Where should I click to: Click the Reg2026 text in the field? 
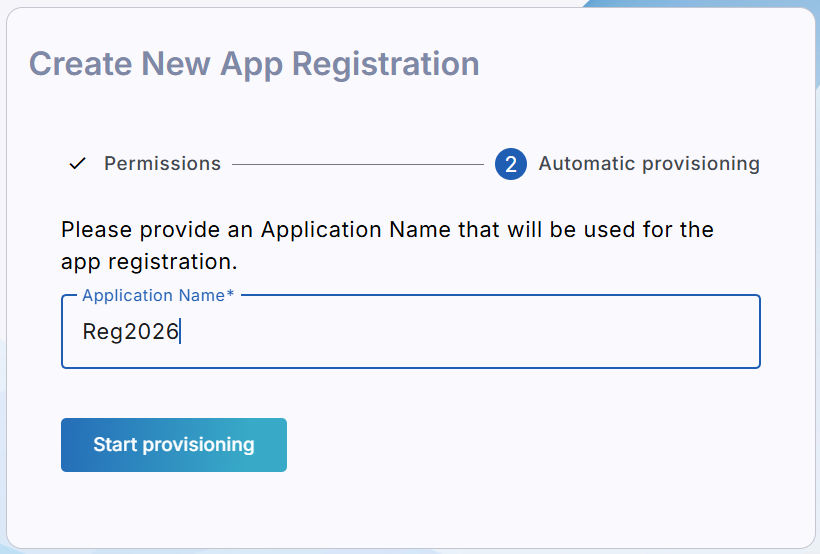[x=130, y=332]
